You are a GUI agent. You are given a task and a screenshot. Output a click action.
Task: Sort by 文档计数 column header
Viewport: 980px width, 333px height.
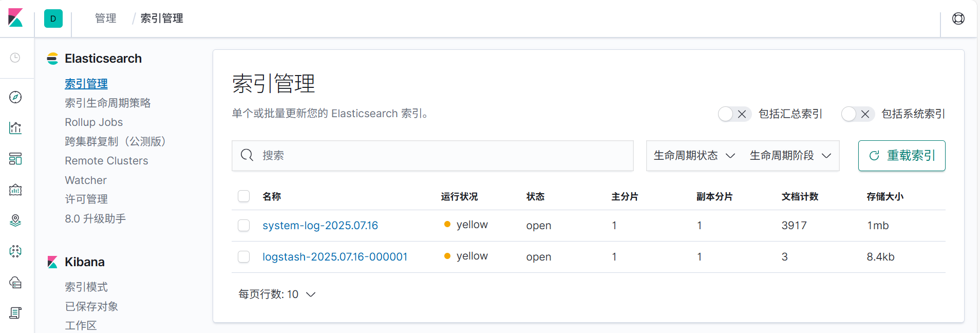click(800, 196)
